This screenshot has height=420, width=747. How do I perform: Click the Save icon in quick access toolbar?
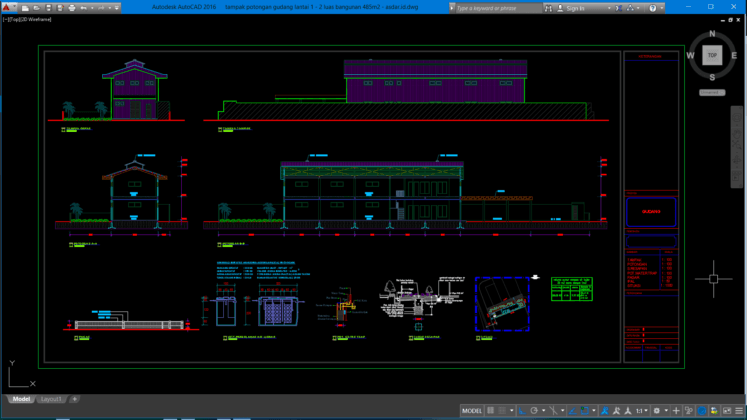pyautogui.click(x=48, y=8)
